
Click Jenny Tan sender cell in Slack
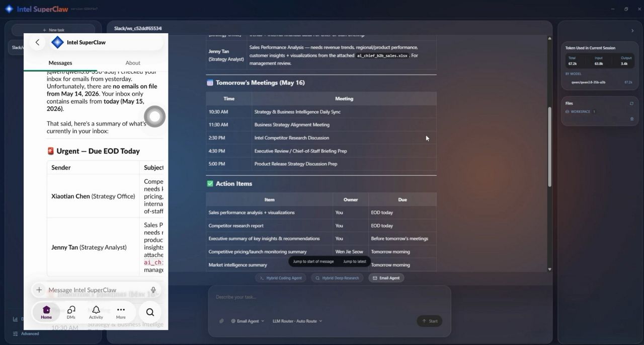click(93, 247)
